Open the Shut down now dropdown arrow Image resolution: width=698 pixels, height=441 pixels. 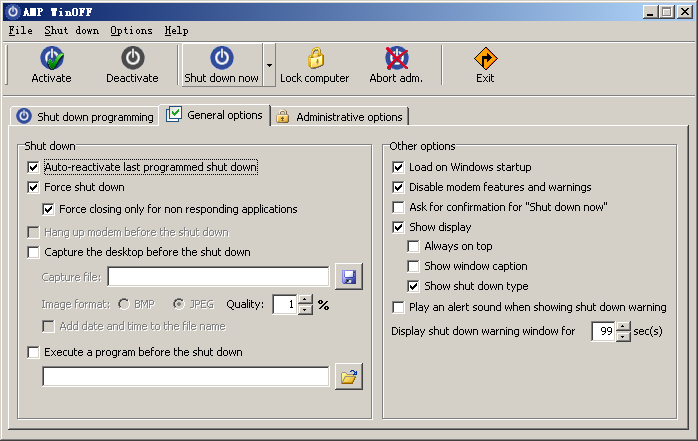[x=269, y=65]
